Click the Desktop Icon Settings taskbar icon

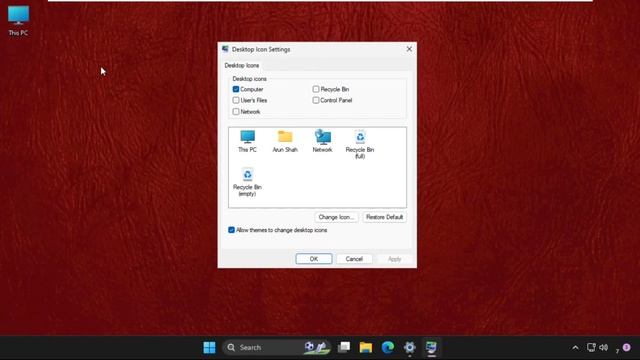click(x=431, y=347)
